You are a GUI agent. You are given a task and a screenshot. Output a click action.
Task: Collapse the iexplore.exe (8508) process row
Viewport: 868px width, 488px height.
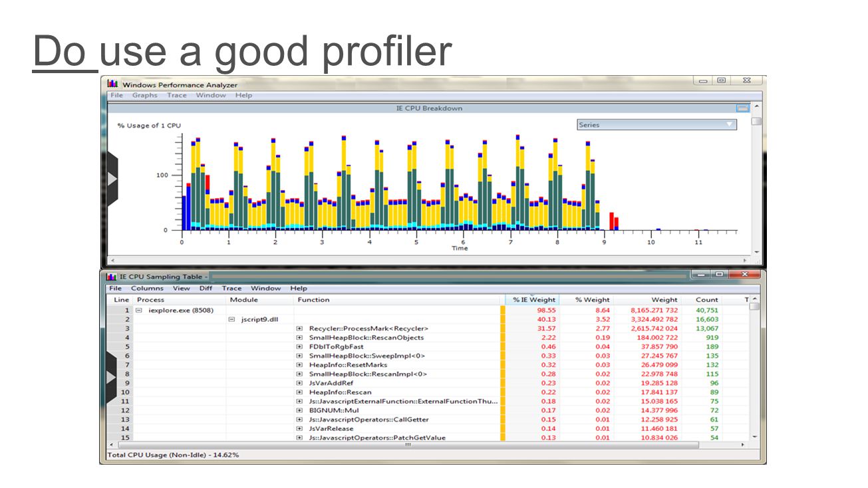(139, 310)
